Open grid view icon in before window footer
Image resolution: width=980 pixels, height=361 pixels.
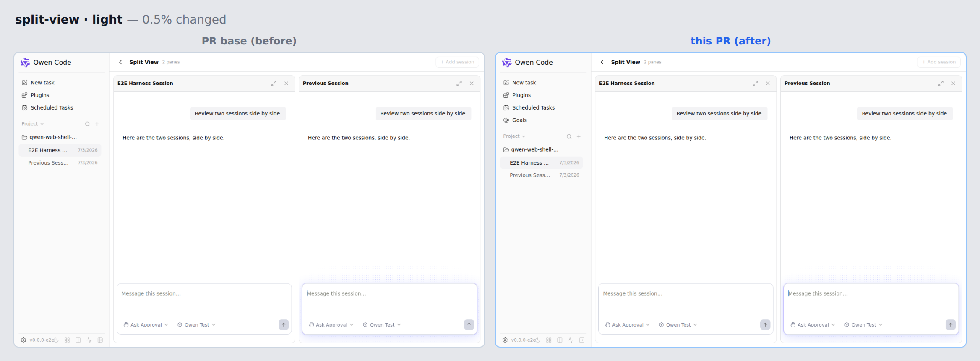67,340
